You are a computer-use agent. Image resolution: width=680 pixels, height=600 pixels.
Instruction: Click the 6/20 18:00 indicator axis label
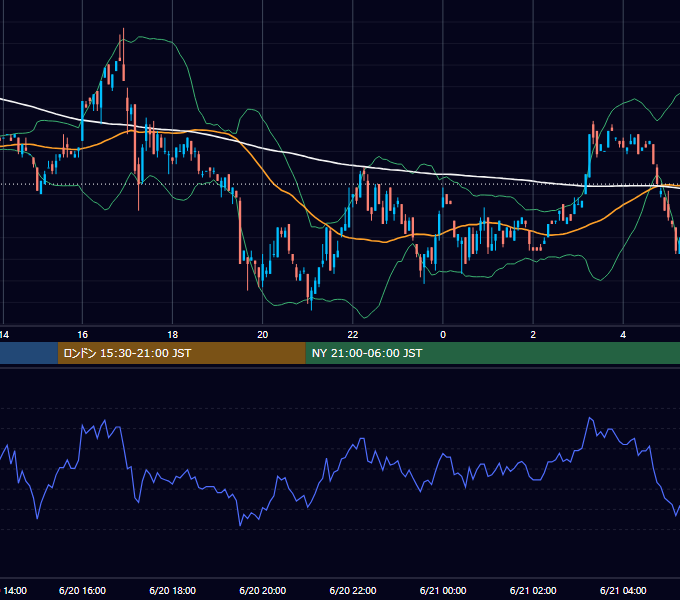[173, 590]
